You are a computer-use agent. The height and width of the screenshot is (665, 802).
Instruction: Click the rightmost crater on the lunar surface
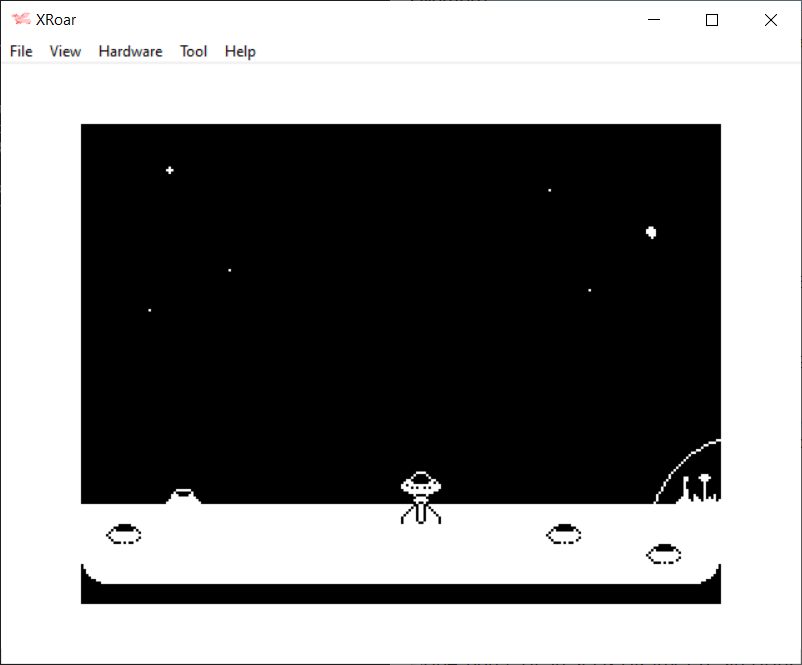click(x=664, y=553)
